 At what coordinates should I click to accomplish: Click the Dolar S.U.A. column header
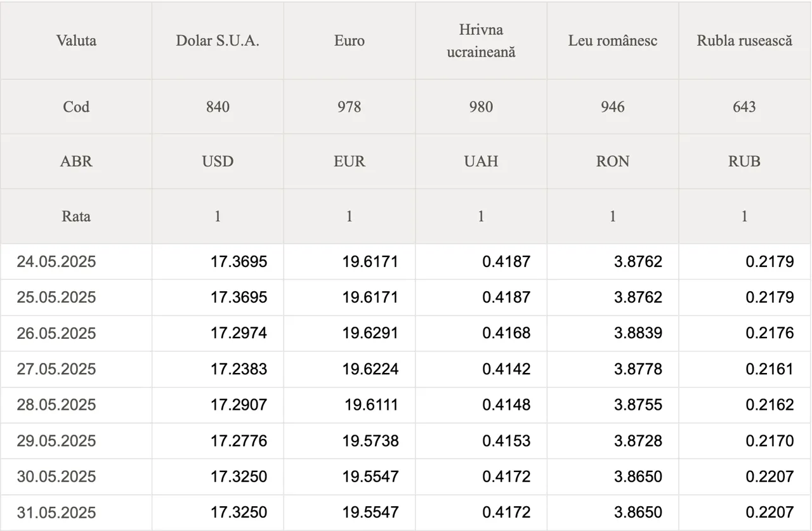point(218,41)
